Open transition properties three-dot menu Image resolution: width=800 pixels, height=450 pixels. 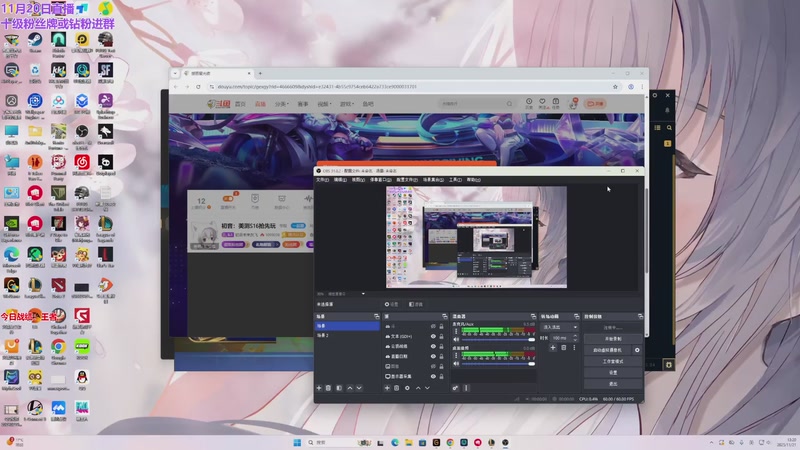pos(574,348)
